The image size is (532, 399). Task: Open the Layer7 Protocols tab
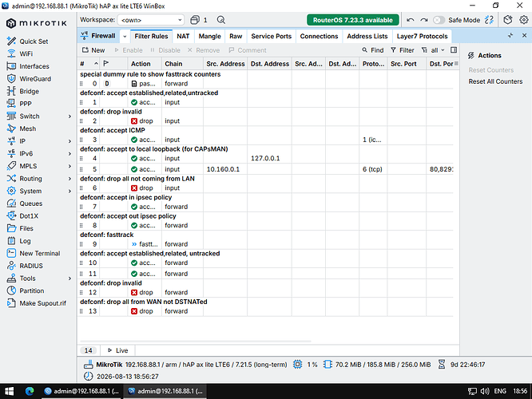[x=422, y=36]
